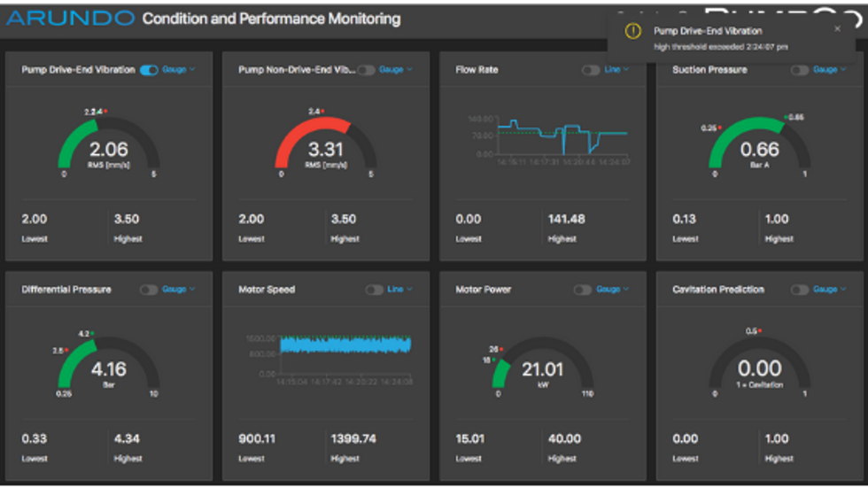The height and width of the screenshot is (488, 868).
Task: Click the yellow warning icon in notification
Action: pos(632,32)
